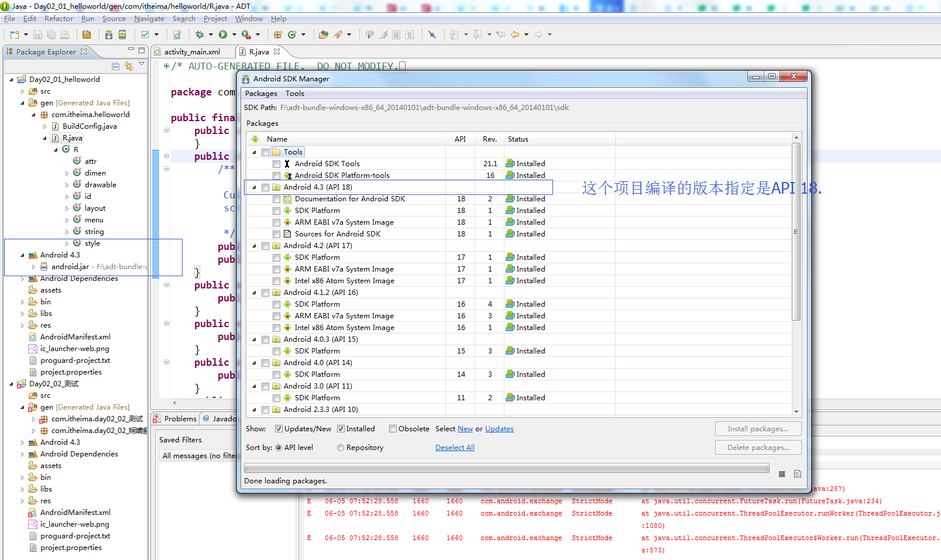Collapse Day02_01_helloworld project tree
Image resolution: width=941 pixels, height=560 pixels.
pos(11,80)
